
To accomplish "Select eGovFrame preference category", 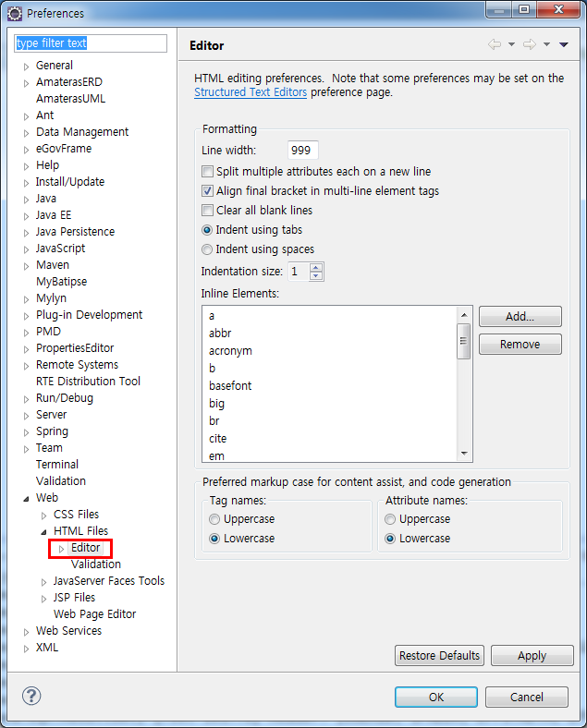I will pyautogui.click(x=64, y=149).
